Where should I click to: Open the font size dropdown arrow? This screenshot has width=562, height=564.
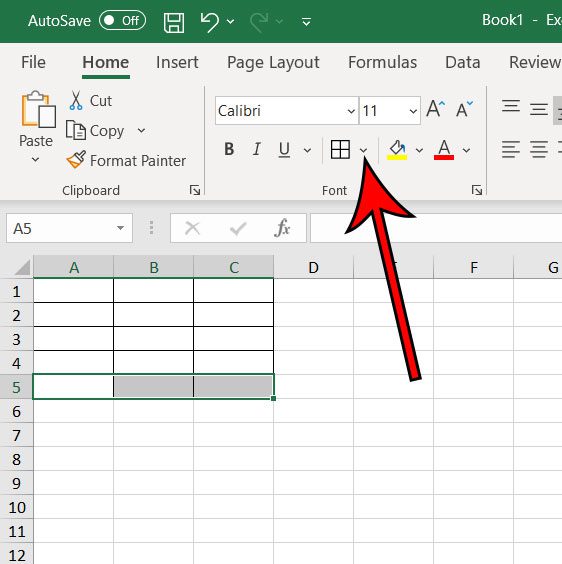(x=413, y=111)
